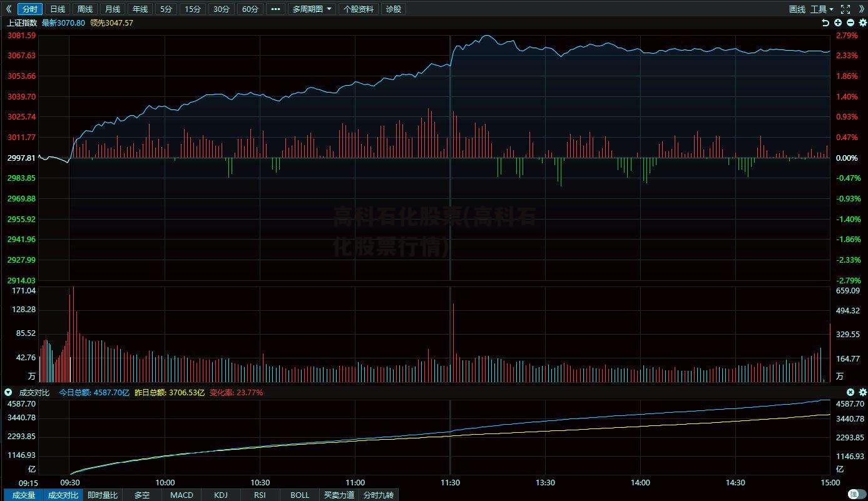Select the 5分 five-minute period
This screenshot has width=868, height=501.
165,9
